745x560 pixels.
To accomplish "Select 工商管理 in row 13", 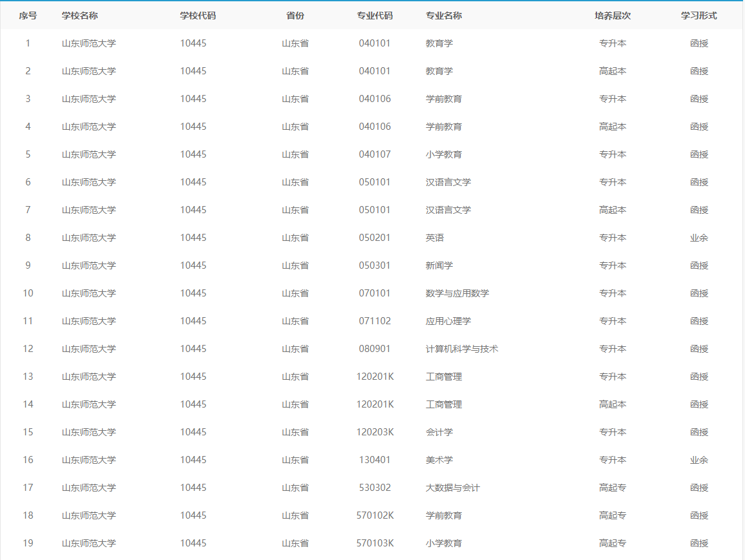I will (444, 377).
